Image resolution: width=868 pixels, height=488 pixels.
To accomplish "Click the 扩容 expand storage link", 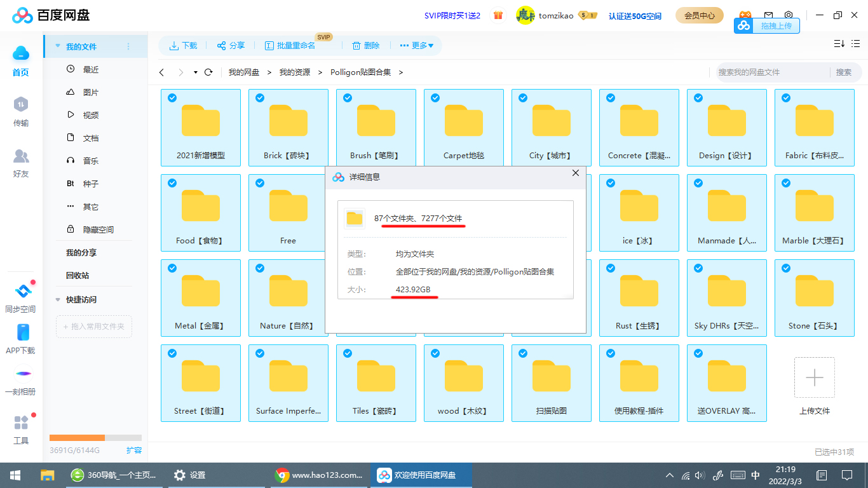I will (134, 451).
